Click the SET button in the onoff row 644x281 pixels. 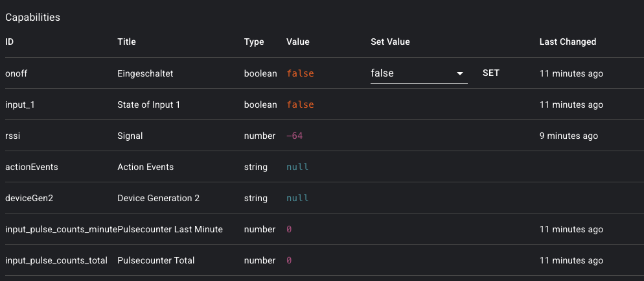pyautogui.click(x=491, y=73)
